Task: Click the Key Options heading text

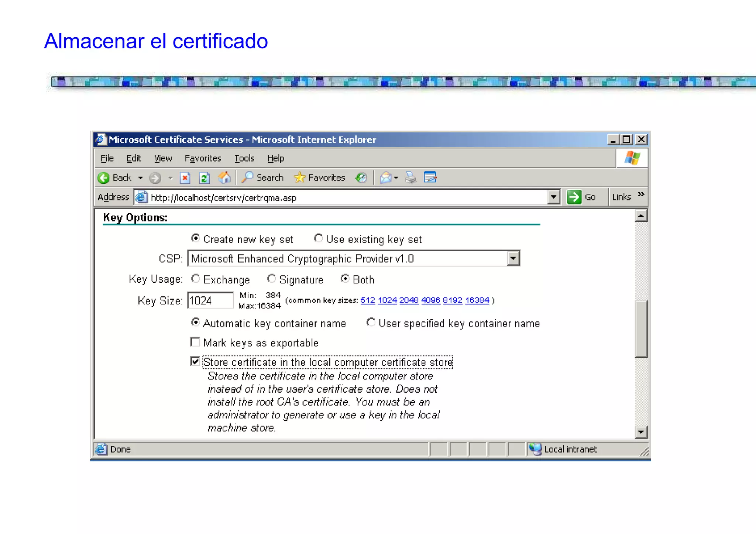Action: (x=135, y=218)
